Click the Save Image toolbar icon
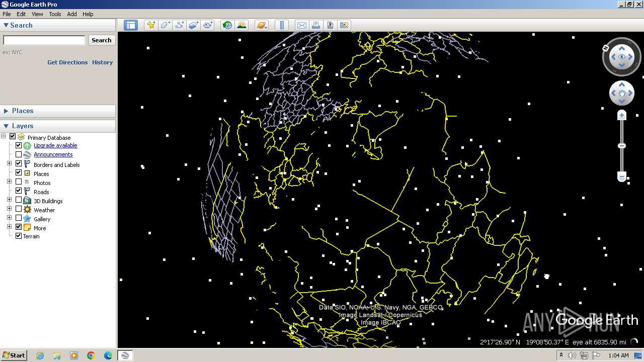Viewport: 644px width, 362px height. [x=330, y=25]
